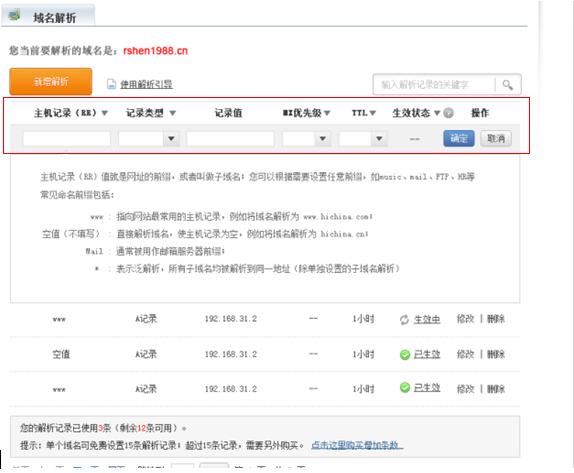The height and width of the screenshot is (473, 574).
Task: Expand the 生效状态 header filter arrow
Action: 437,113
